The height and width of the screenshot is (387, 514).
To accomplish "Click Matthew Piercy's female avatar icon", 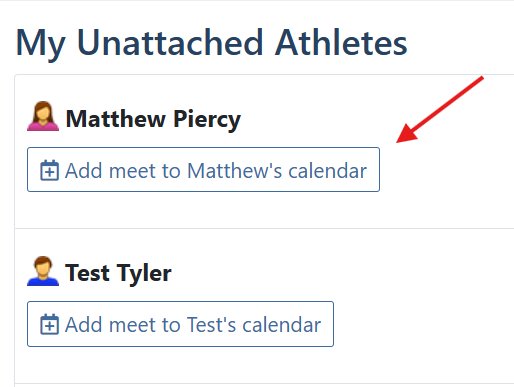I will pyautogui.click(x=43, y=116).
